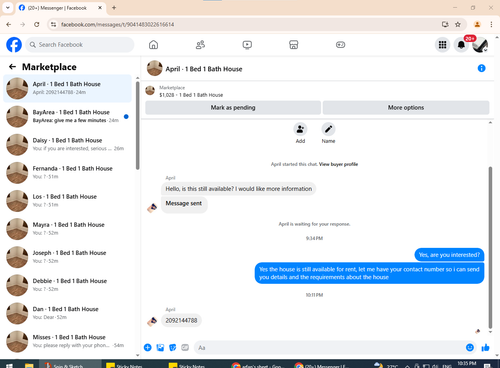Open the account profile picture menu
500x368 pixels.
[480, 45]
